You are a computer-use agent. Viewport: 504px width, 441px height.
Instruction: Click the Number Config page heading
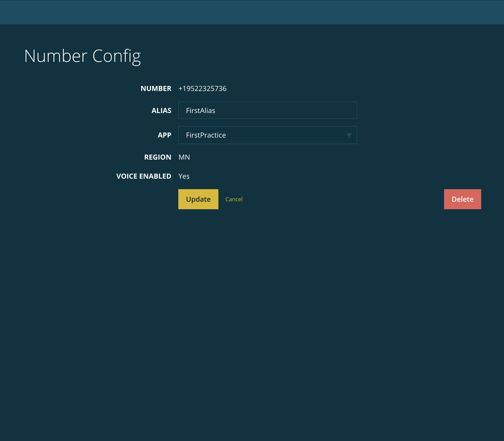[82, 56]
